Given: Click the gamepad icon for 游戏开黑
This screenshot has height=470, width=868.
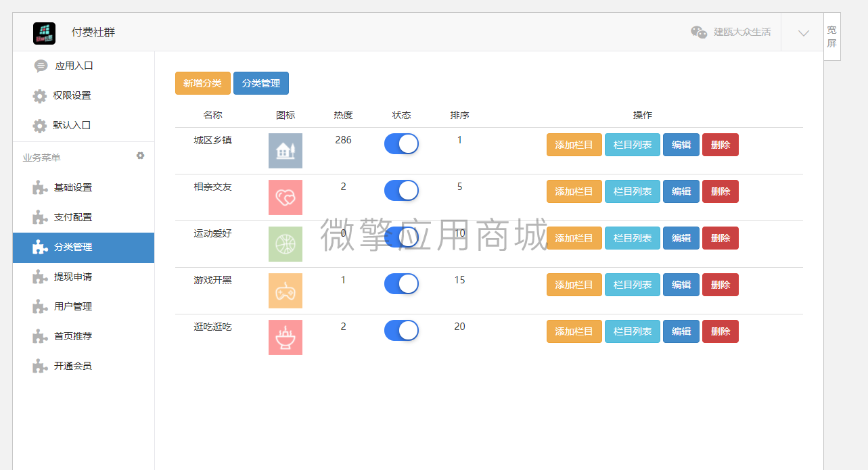Looking at the screenshot, I should click(285, 291).
